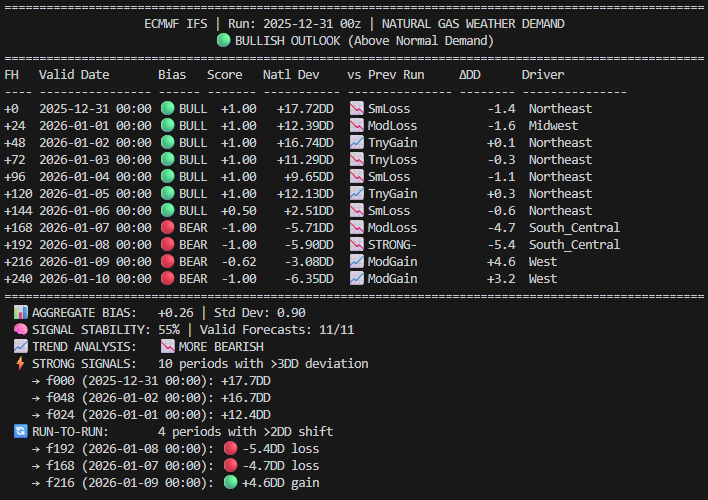Click the f048 strong signal line
This screenshot has height=500, width=708.
[x=151, y=397]
